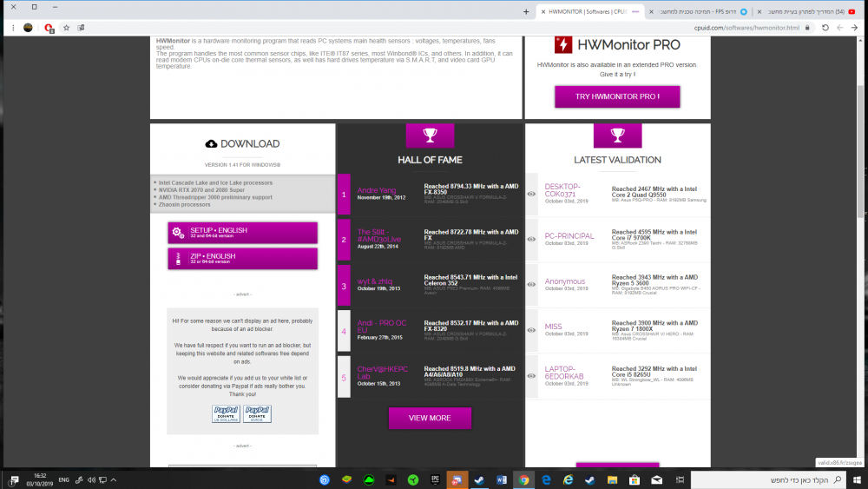Open Andi - PRO OC EU entry

click(381, 327)
